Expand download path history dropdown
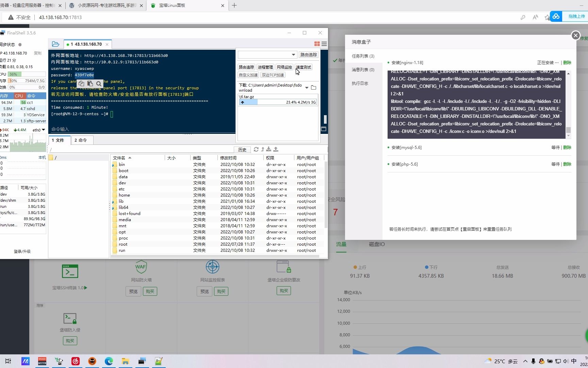Image resolution: width=588 pixels, height=368 pixels. (x=307, y=88)
